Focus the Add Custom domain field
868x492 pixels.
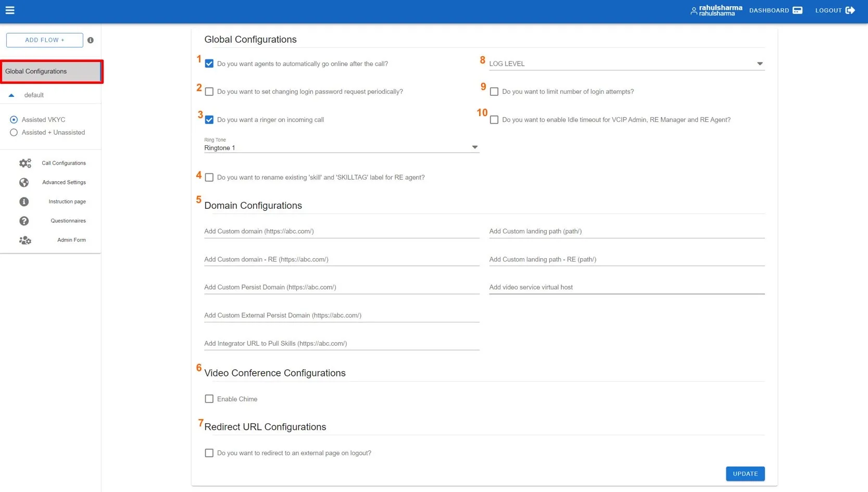(342, 231)
